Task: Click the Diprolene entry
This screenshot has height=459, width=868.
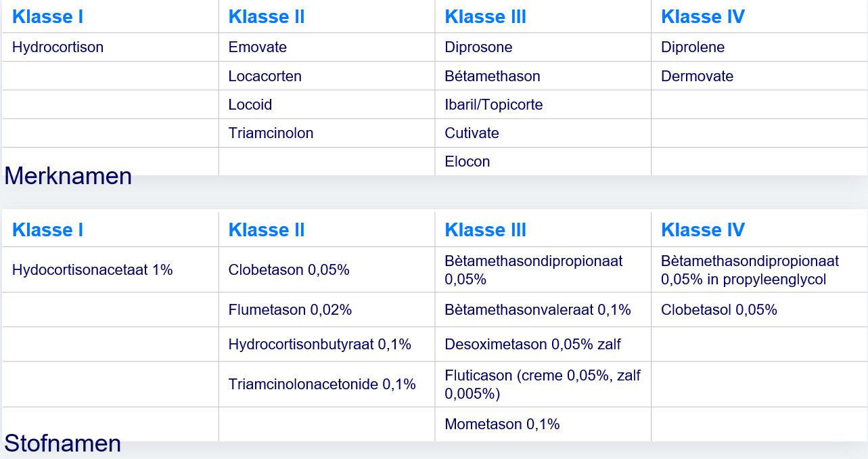Action: (693, 47)
